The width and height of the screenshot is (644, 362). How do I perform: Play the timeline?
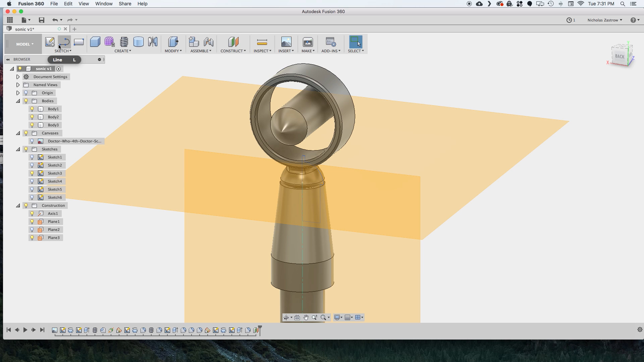(x=25, y=330)
